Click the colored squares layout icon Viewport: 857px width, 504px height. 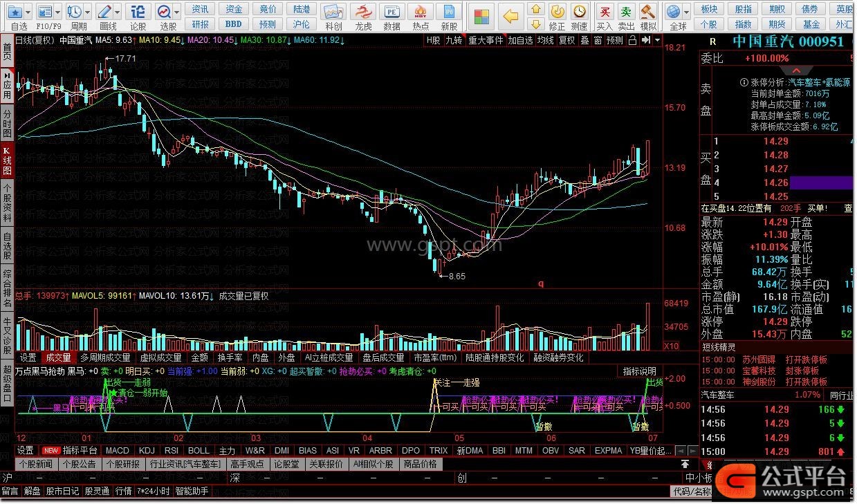482,16
